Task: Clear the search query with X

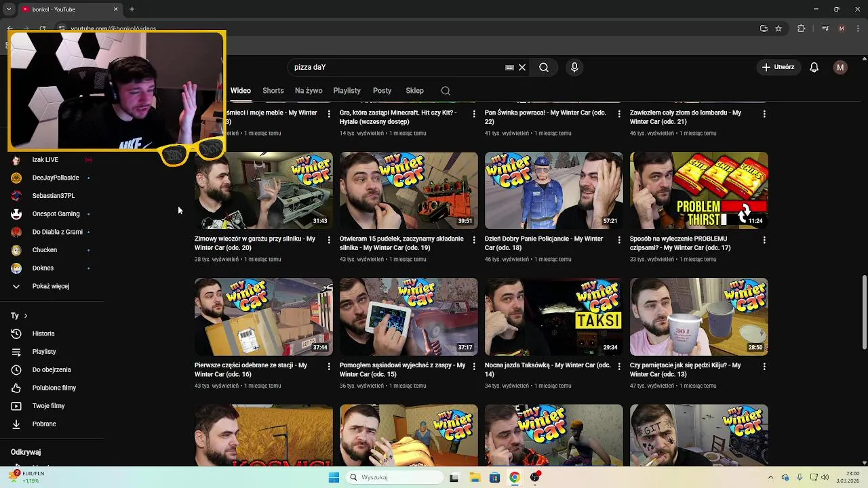Action: 522,67
